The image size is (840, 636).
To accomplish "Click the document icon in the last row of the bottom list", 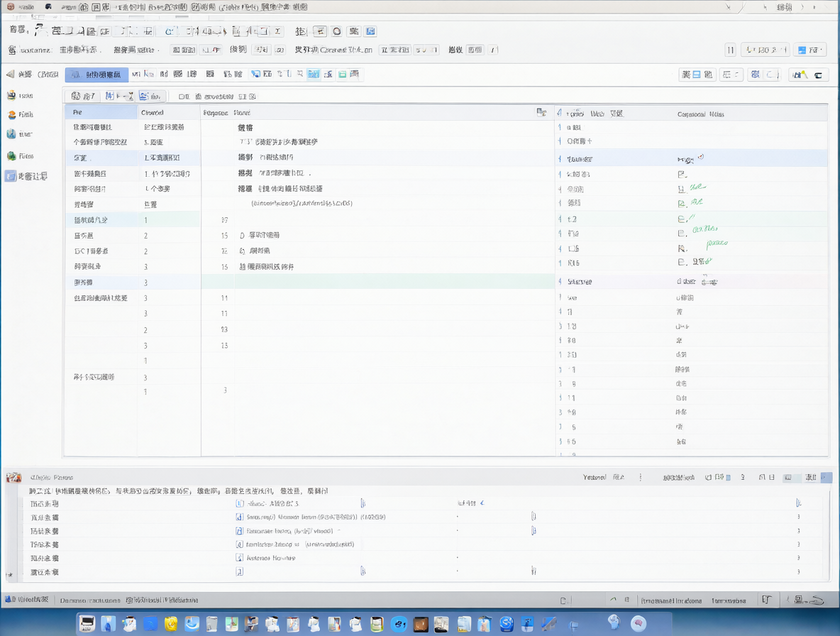I will coord(240,572).
